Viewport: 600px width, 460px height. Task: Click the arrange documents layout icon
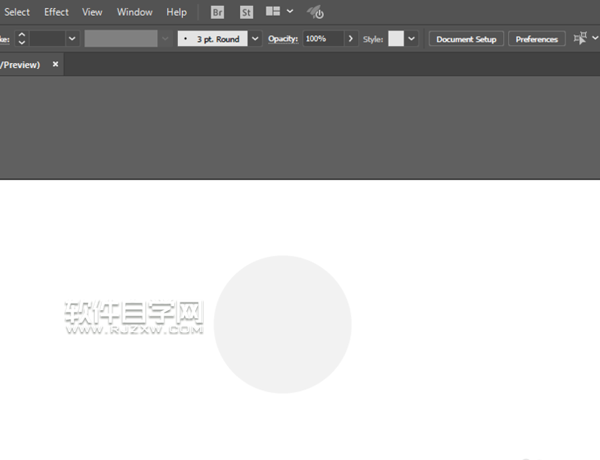(271, 12)
